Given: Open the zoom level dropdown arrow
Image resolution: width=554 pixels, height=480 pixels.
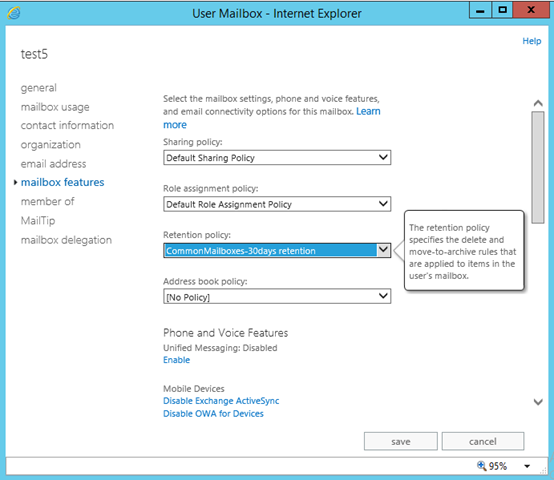Looking at the screenshot, I should [527, 466].
